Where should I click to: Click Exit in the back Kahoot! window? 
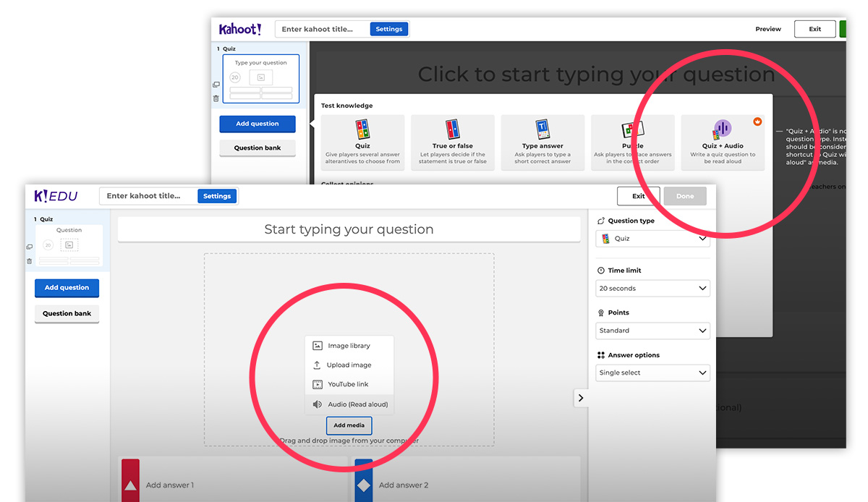click(815, 29)
